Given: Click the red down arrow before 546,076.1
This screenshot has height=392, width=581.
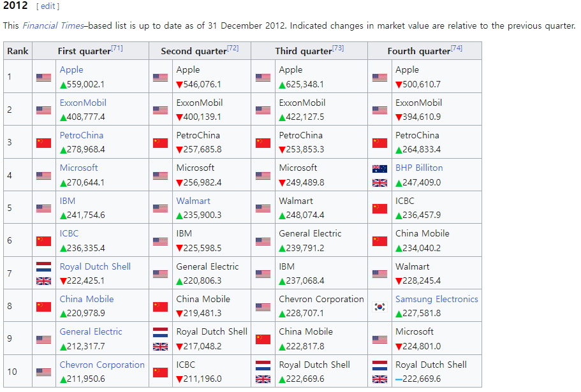Looking at the screenshot, I should coord(180,85).
